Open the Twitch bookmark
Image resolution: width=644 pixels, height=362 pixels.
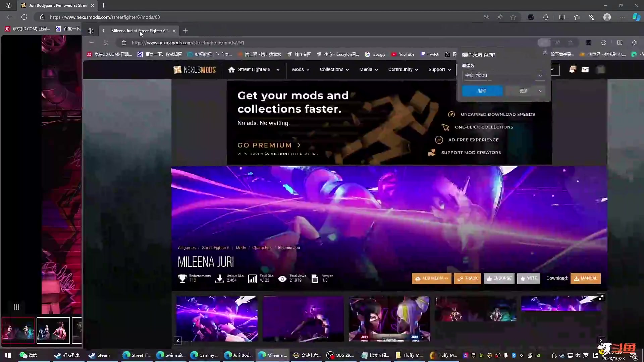tap(430, 54)
